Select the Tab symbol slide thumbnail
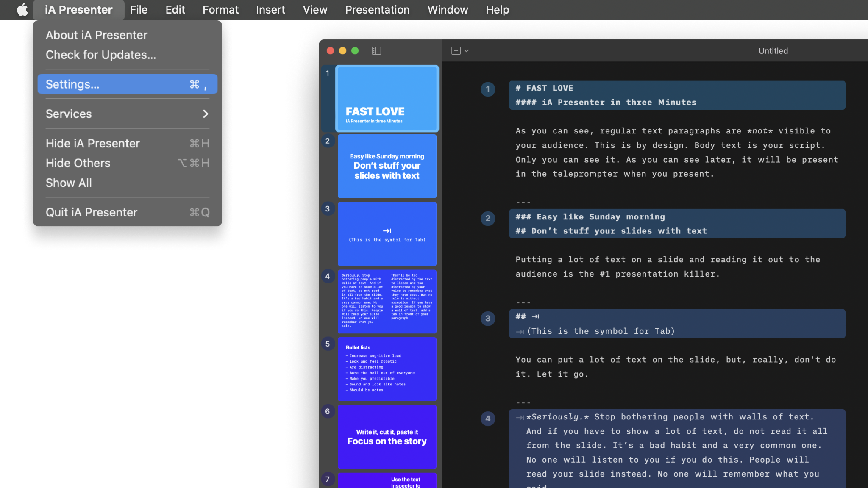 point(387,234)
